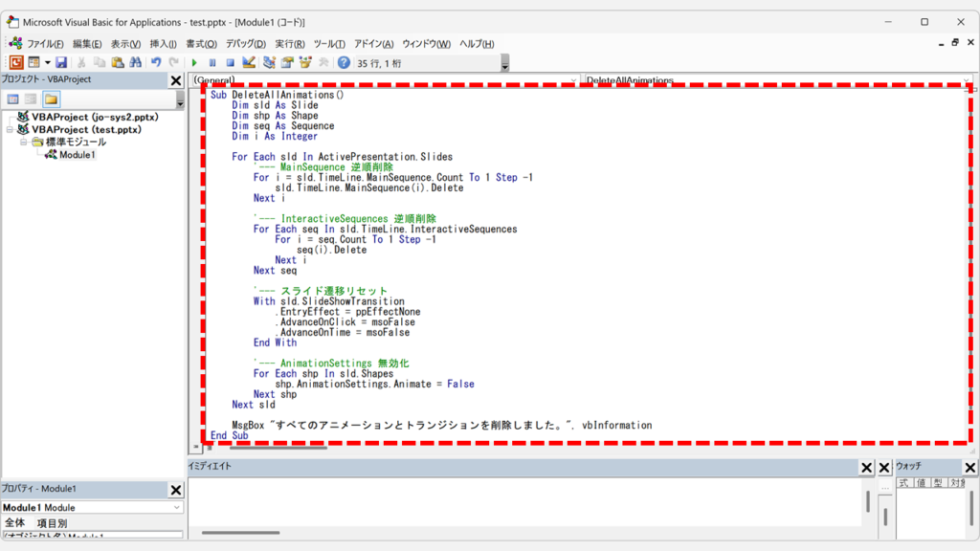
Task: Switch to the 全体 properties tab
Action: pyautogui.click(x=15, y=523)
